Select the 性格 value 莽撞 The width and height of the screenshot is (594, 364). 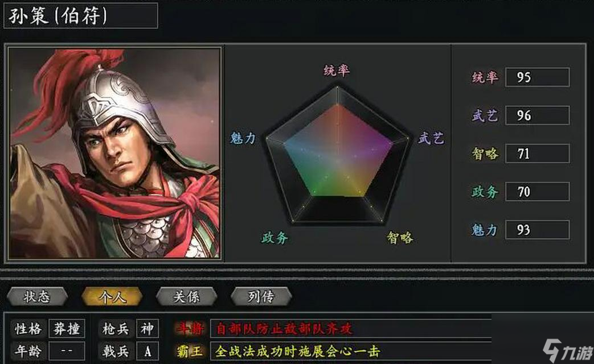(x=67, y=328)
